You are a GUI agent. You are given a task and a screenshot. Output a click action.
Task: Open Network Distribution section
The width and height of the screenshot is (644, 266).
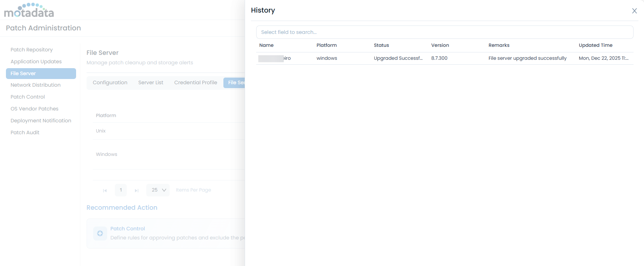coord(35,85)
